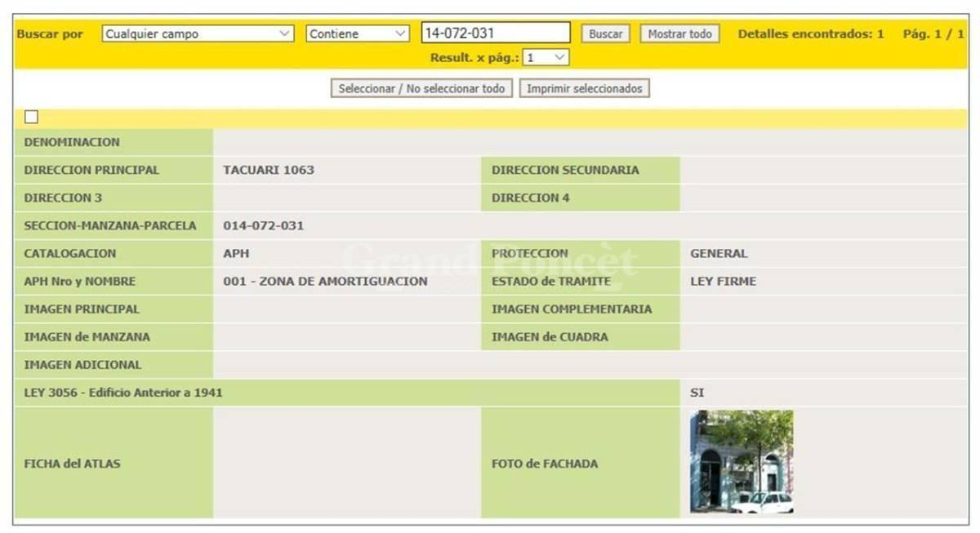Click Seleccionar / No seleccionar todo button
This screenshot has width=980, height=533.
[x=421, y=88]
